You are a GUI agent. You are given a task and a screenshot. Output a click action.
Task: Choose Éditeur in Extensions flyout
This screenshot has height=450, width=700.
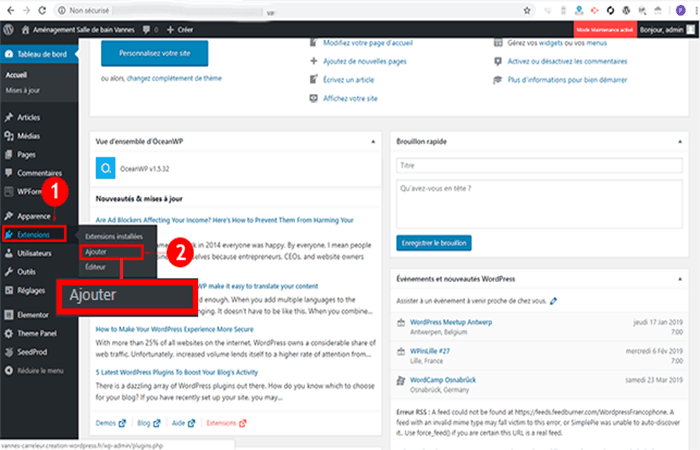pos(96,267)
